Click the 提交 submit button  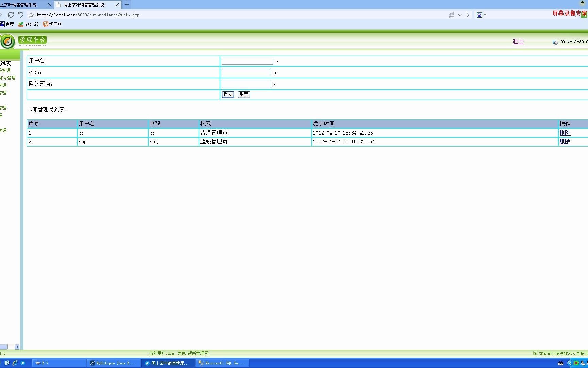click(228, 94)
